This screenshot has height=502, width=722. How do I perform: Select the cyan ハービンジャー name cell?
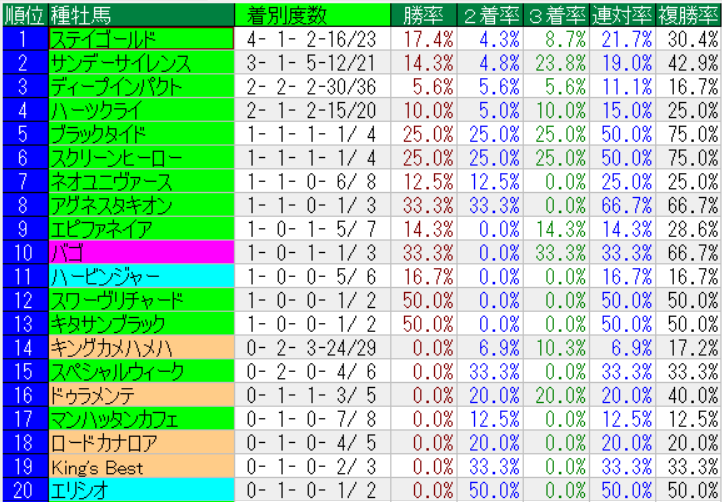(140, 276)
